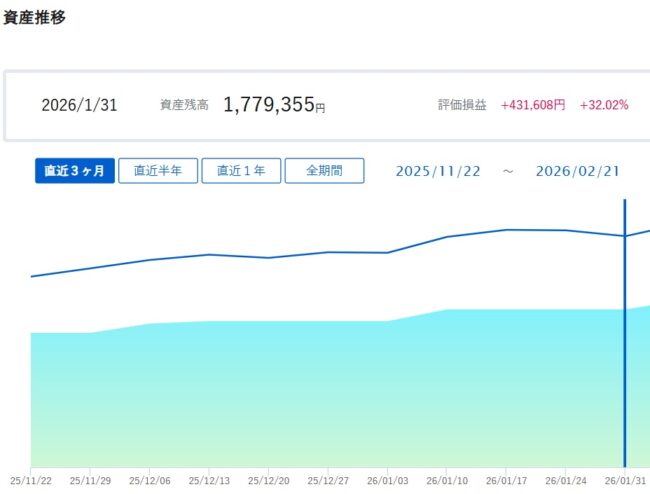Click the 26/01/03 x-axis date label

tap(387, 479)
